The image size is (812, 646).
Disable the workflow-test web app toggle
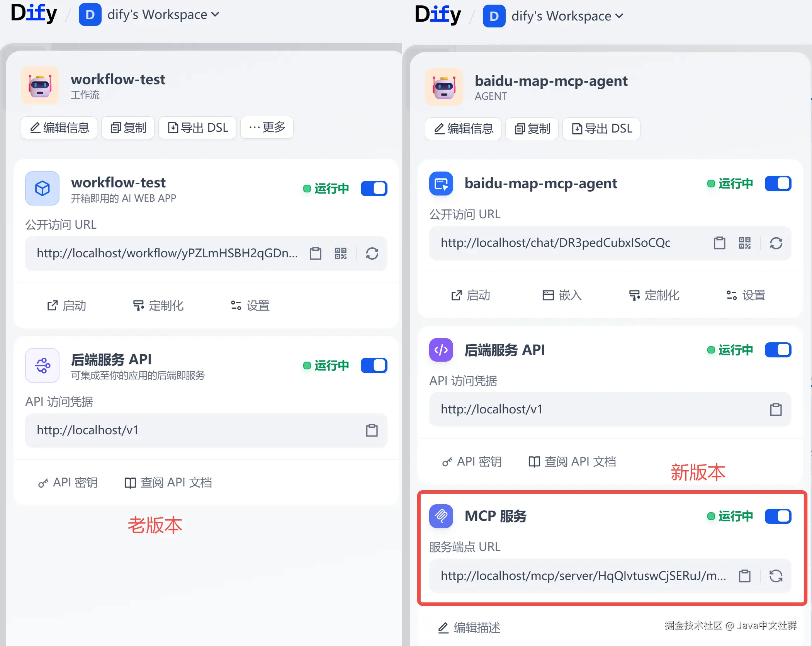coord(374,189)
